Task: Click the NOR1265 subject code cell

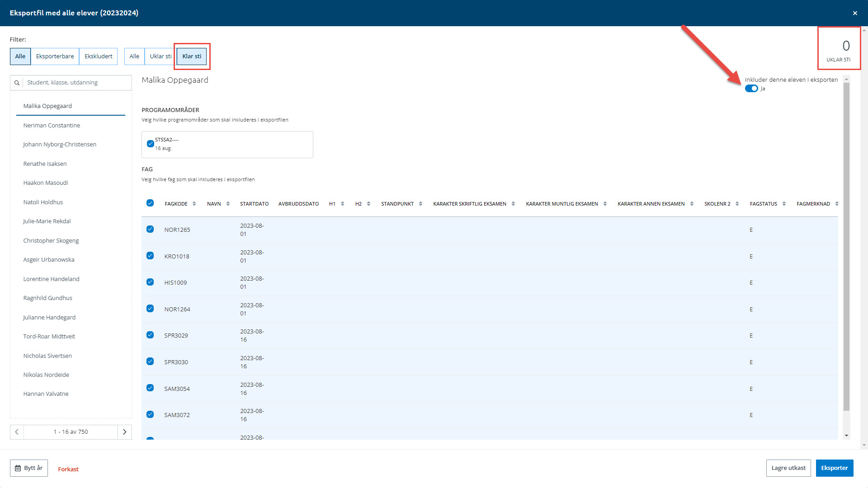Action: point(177,230)
